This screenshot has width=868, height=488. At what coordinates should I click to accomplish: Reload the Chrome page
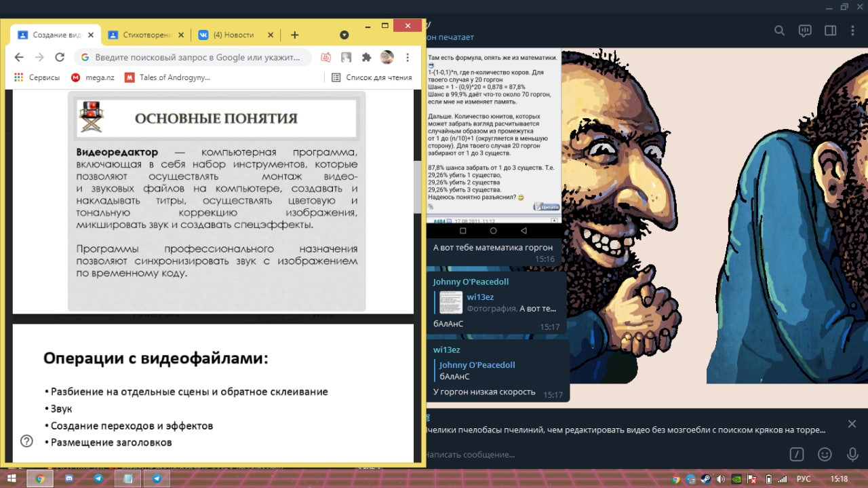(60, 58)
